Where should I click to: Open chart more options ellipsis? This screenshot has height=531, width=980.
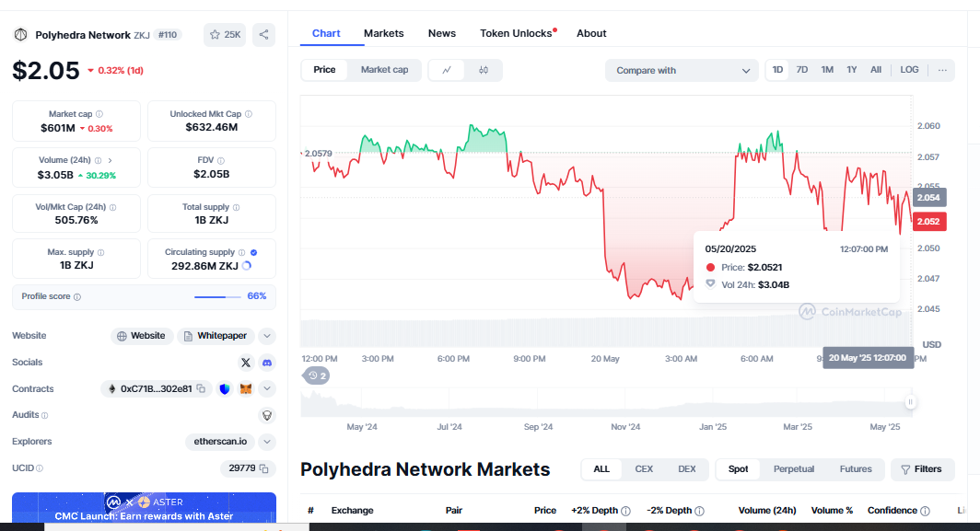942,70
